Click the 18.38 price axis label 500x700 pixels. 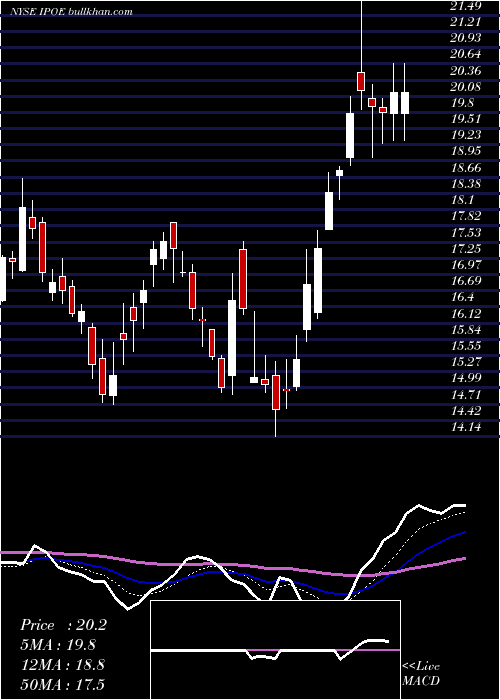click(x=466, y=183)
